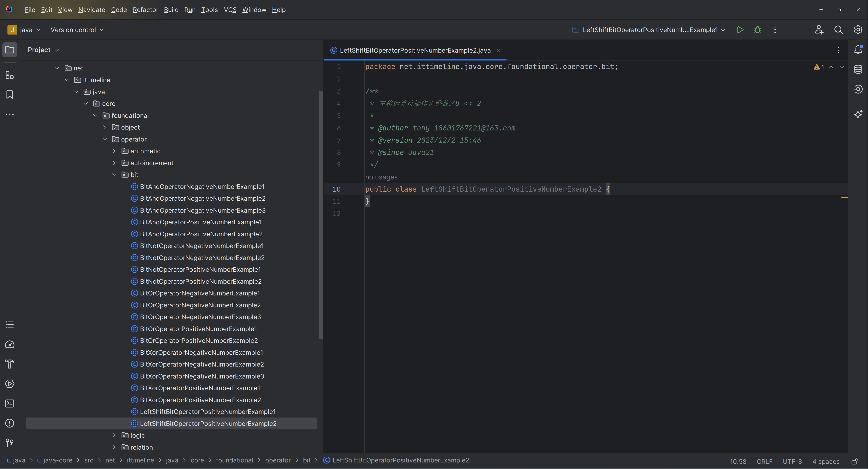Viewport: 868px width, 469px height.
Task: Open the Problems tool window icon
Action: point(10,423)
